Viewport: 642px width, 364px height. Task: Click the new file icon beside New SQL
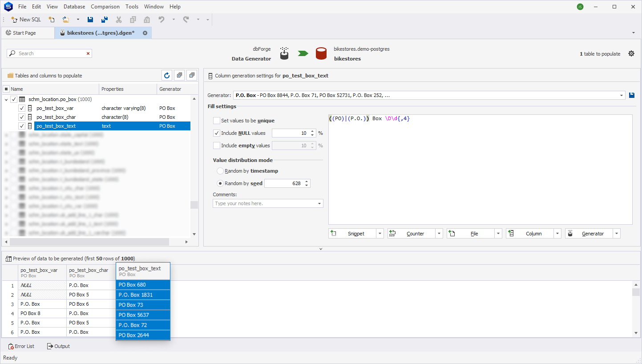52,20
